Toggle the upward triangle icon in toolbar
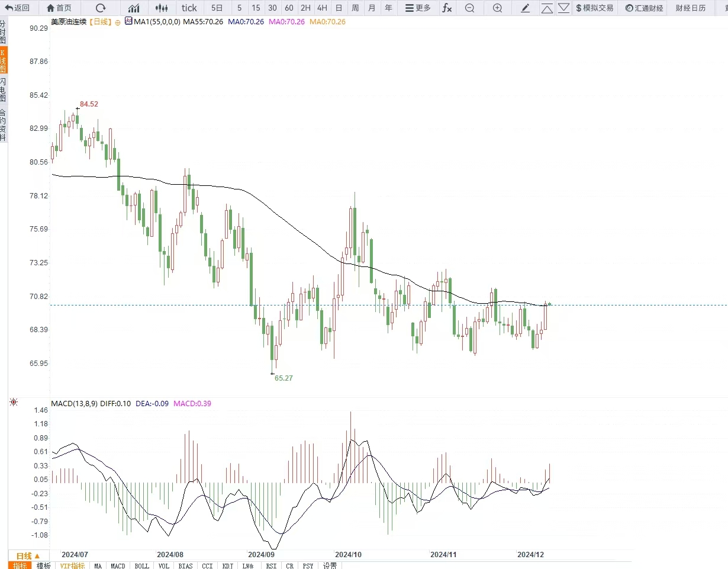Viewport: 728px width, 569px height. point(547,8)
